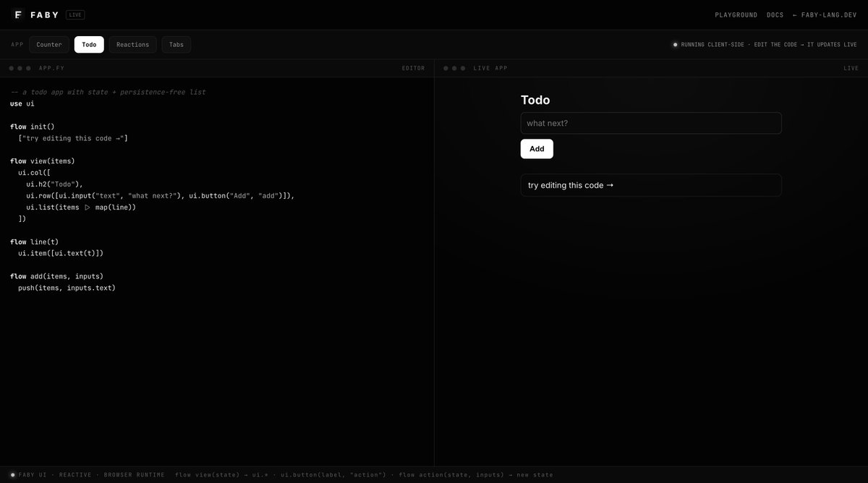Image resolution: width=868 pixels, height=483 pixels.
Task: Click the comment line about todo app
Action: 109,92
